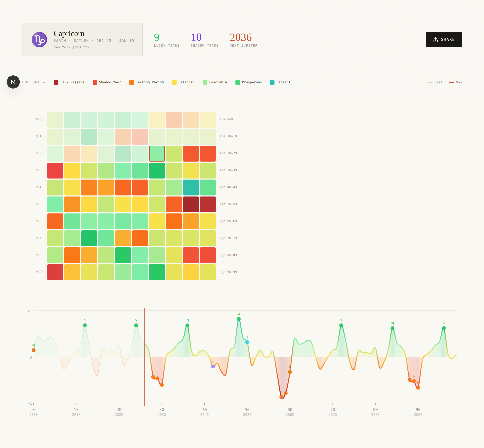Toggle the Shadow Year legend filter
Image resolution: width=484 pixels, height=448 pixels.
[x=107, y=83]
